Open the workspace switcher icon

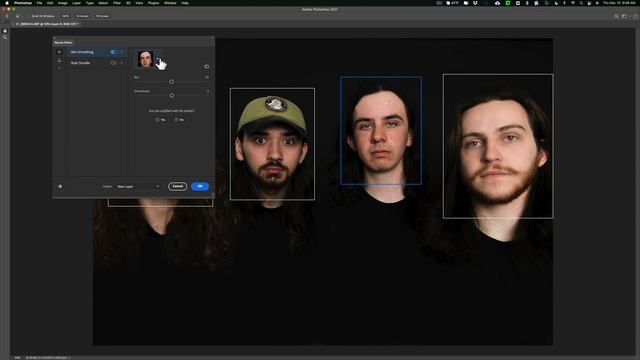[x=624, y=16]
